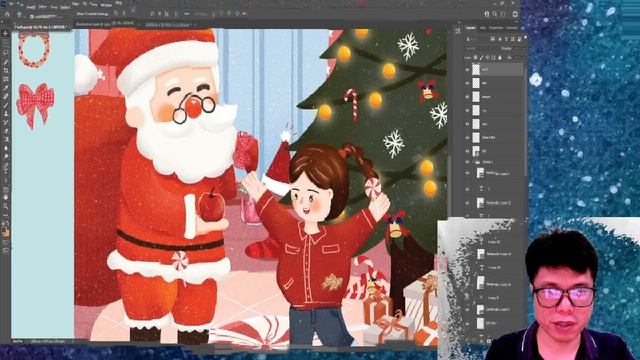Image resolution: width=640 pixels, height=360 pixels.
Task: Filter layers by shape layer icon
Action: coord(513,39)
